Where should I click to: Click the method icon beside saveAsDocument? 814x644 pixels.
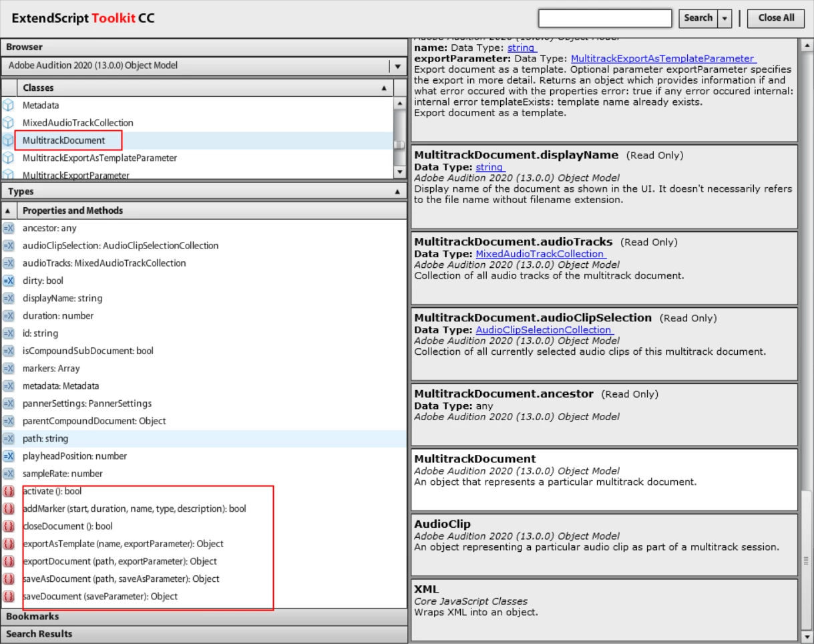pyautogui.click(x=8, y=579)
